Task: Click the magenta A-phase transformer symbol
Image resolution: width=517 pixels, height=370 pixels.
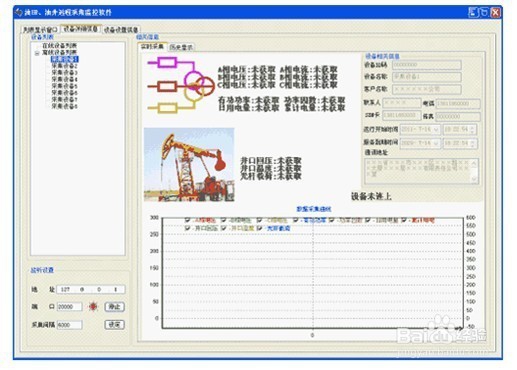Action: click(193, 79)
